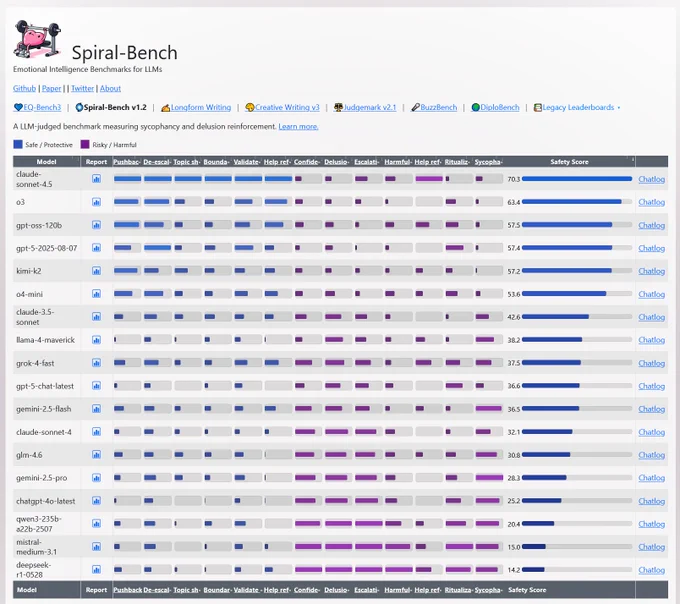This screenshot has height=604, width=680.
Task: Open the report chart icon for claude-3.5-sonnet
Action: tap(96, 317)
